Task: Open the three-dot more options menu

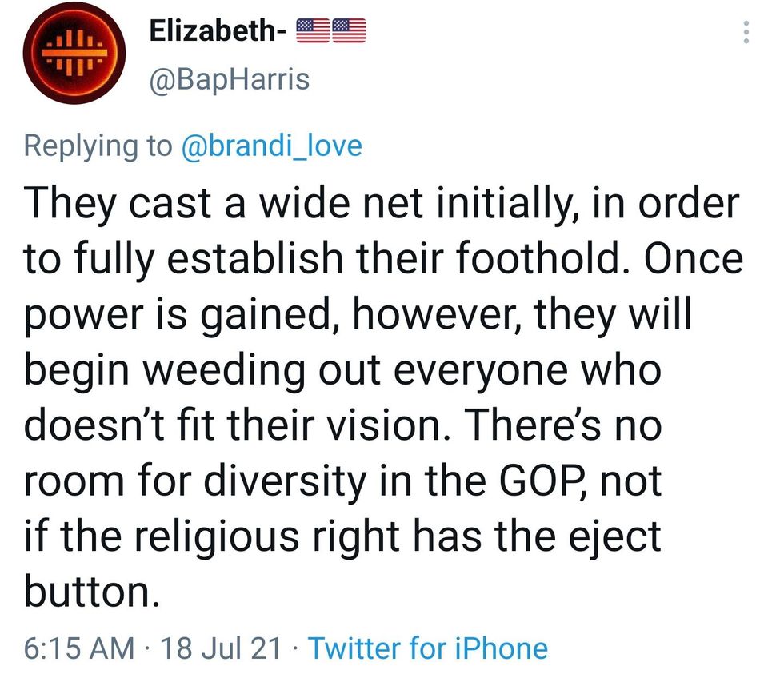Action: click(x=746, y=32)
